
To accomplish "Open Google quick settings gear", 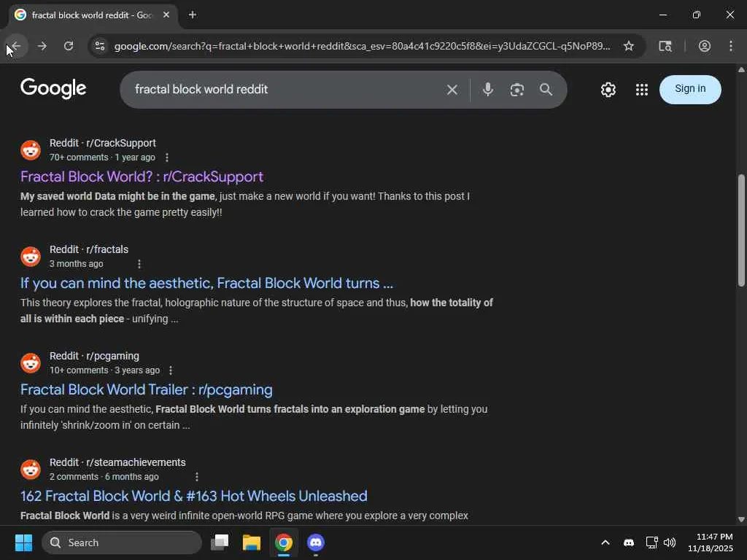I will (x=608, y=90).
